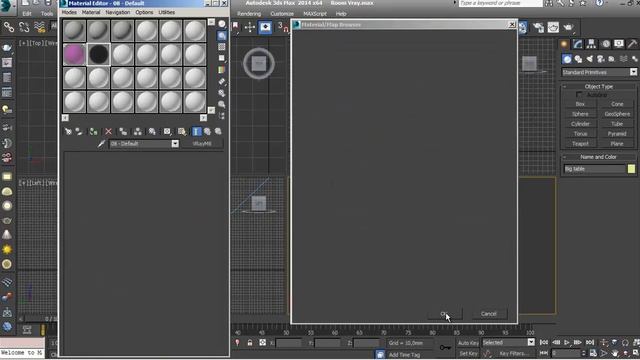Toggle Backlight in Material Editor
640x360 pixels.
[x=222, y=36]
